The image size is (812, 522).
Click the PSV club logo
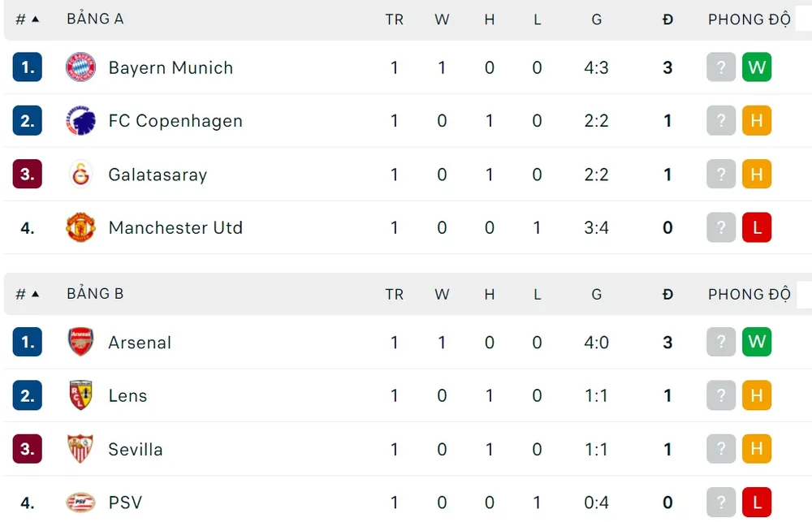pyautogui.click(x=80, y=503)
